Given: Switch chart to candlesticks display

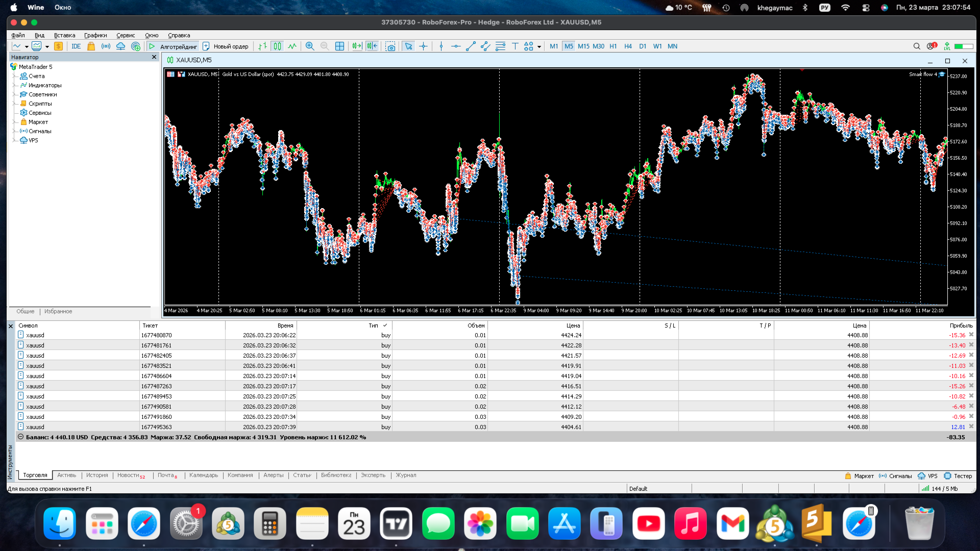Looking at the screenshot, I should 277,46.
